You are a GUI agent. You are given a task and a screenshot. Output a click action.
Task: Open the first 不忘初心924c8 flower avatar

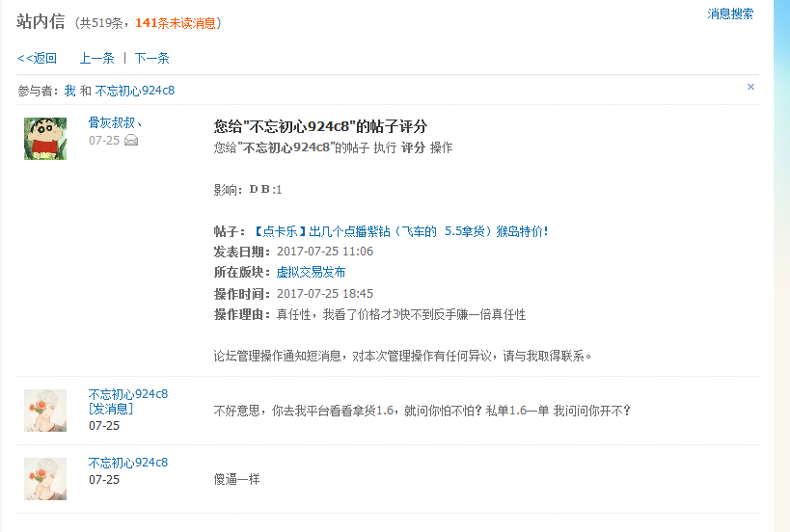tap(45, 411)
